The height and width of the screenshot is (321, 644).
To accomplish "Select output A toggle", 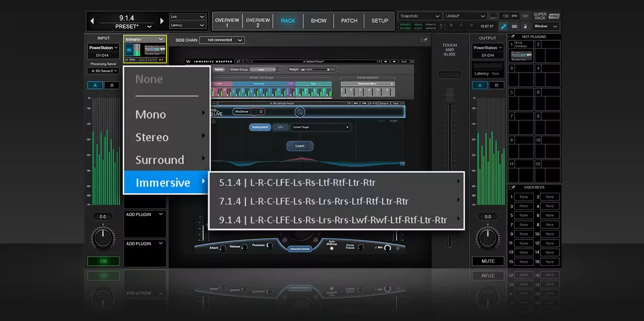I will (x=480, y=86).
